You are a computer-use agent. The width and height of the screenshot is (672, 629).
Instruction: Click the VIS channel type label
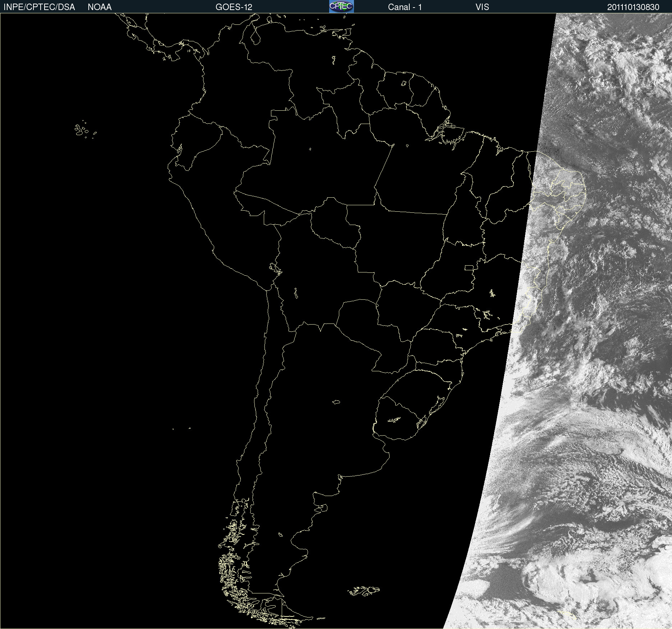tap(482, 7)
